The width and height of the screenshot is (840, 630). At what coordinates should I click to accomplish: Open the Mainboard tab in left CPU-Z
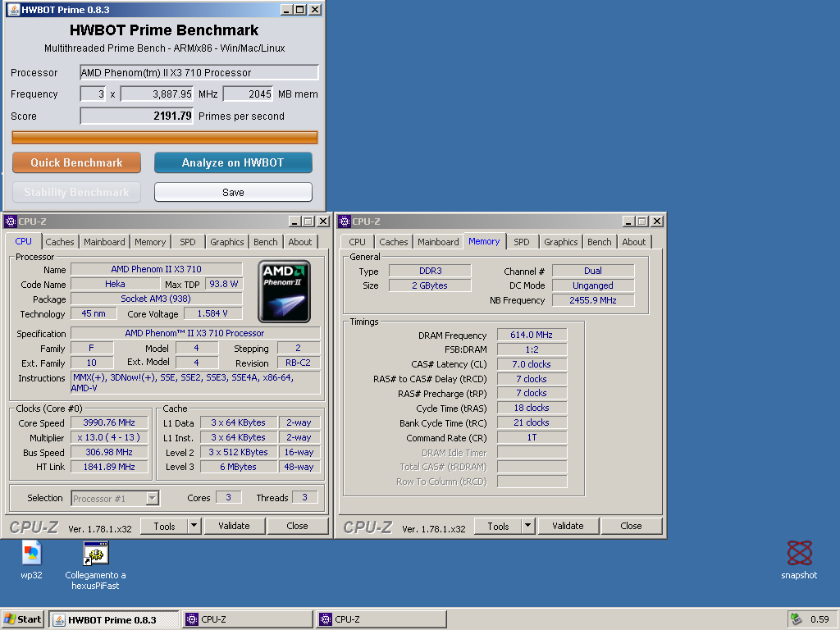coord(104,242)
